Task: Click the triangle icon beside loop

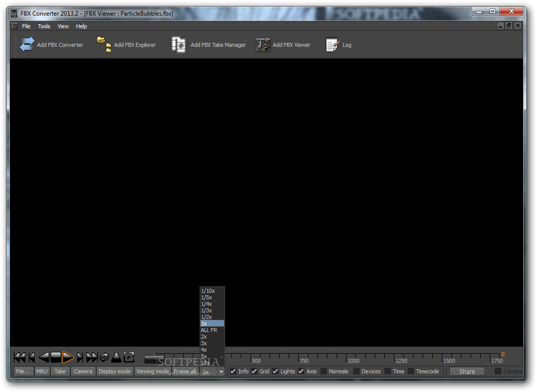Action: click(x=116, y=357)
